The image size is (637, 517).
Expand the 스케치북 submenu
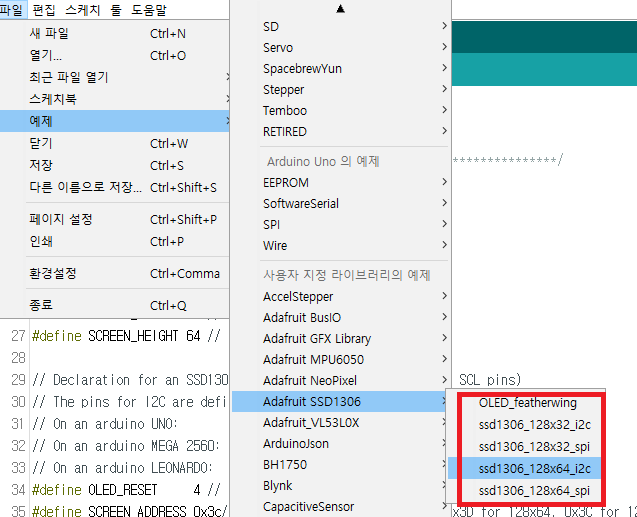(115, 99)
